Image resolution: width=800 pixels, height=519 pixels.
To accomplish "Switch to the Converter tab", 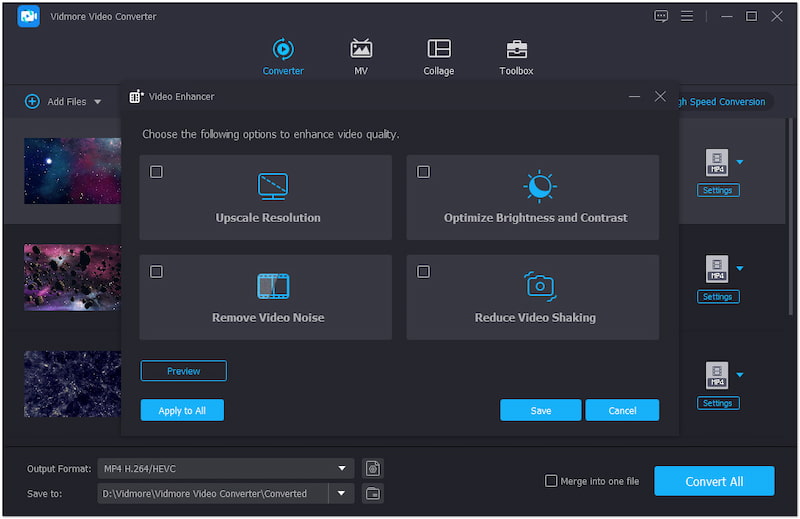I will click(283, 57).
